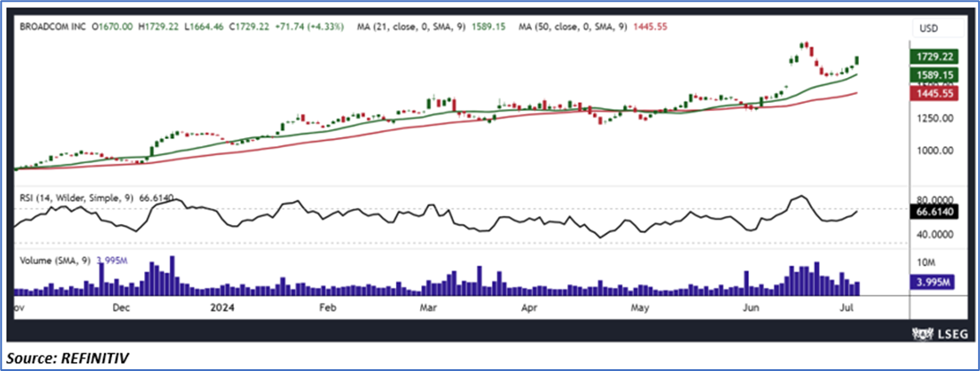Select the MA (50, close, 0, SMA, 9) legend
The image size is (980, 371).
click(575, 28)
